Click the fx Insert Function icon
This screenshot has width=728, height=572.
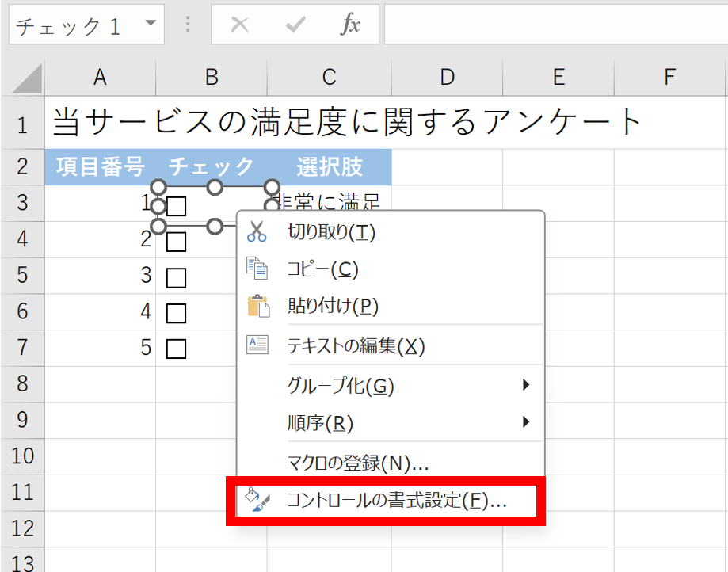click(x=349, y=25)
